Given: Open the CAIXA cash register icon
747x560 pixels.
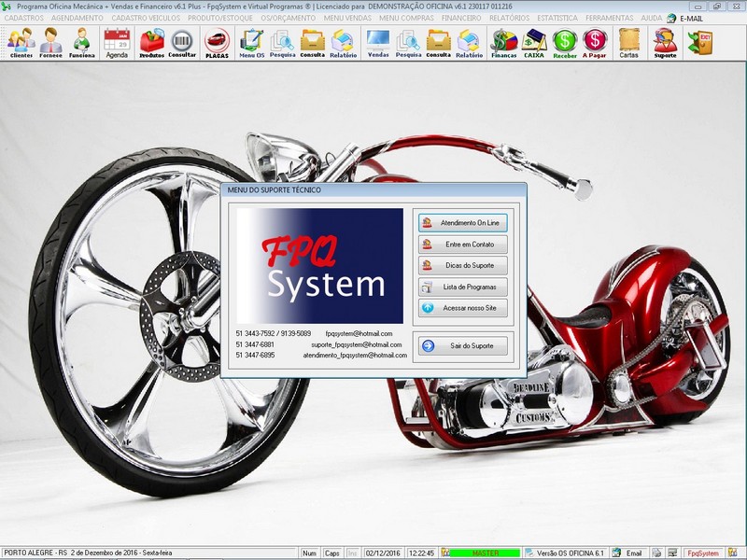Looking at the screenshot, I should [534, 43].
